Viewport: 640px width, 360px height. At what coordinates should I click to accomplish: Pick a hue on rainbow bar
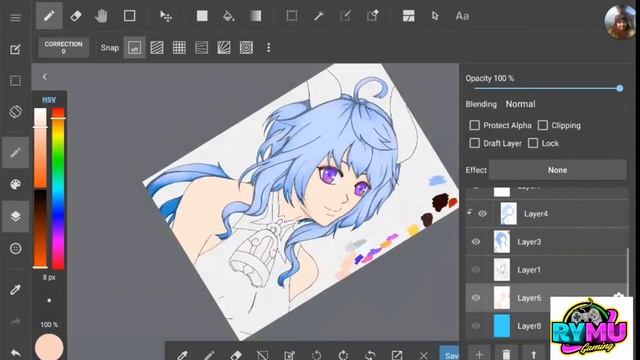(x=58, y=189)
